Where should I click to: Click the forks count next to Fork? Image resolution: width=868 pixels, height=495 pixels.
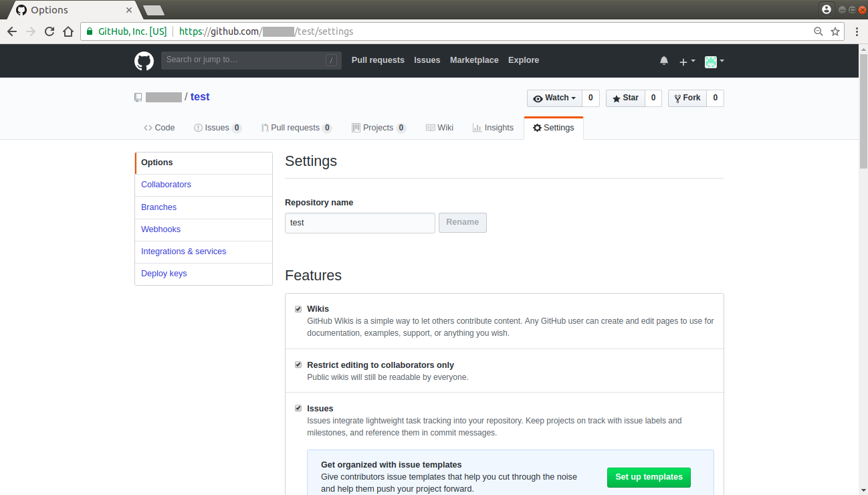(x=715, y=98)
